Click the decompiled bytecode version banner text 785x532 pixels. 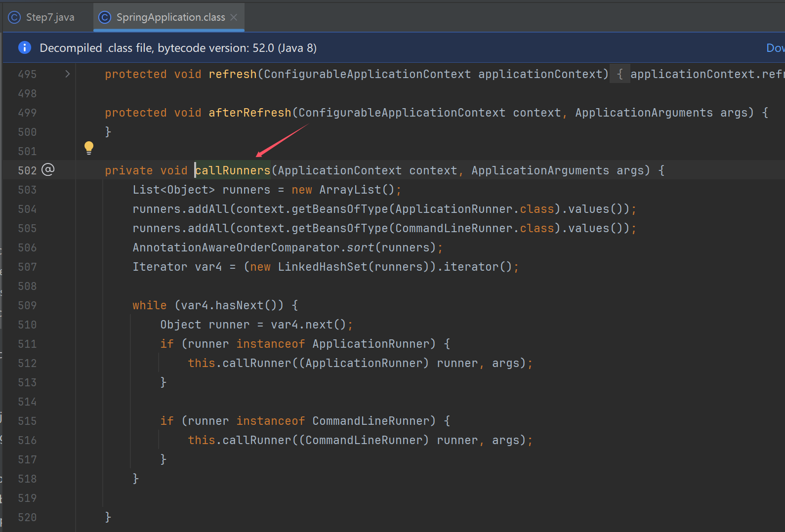(178, 48)
